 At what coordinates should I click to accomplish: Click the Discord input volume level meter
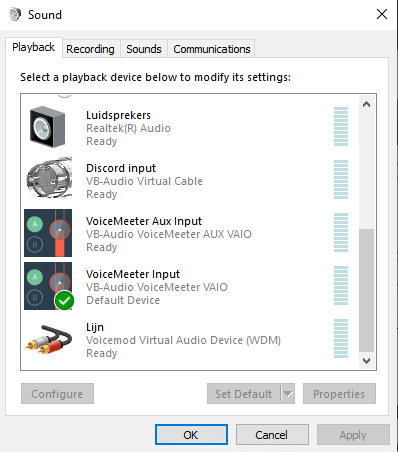(341, 179)
